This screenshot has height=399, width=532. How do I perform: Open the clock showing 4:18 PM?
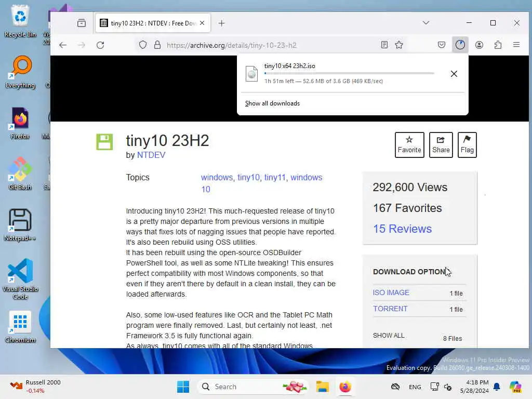point(474,387)
